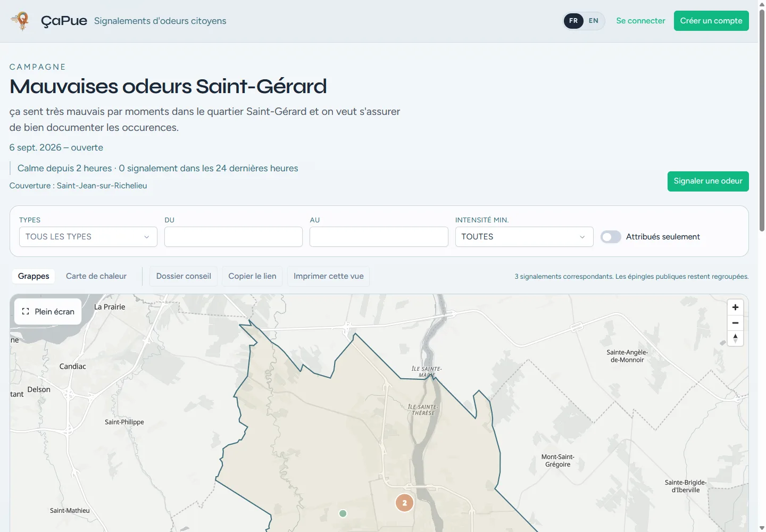Screen dimensions: 766x532
Task: Reset map bearing with compass button
Action: pyautogui.click(x=735, y=338)
